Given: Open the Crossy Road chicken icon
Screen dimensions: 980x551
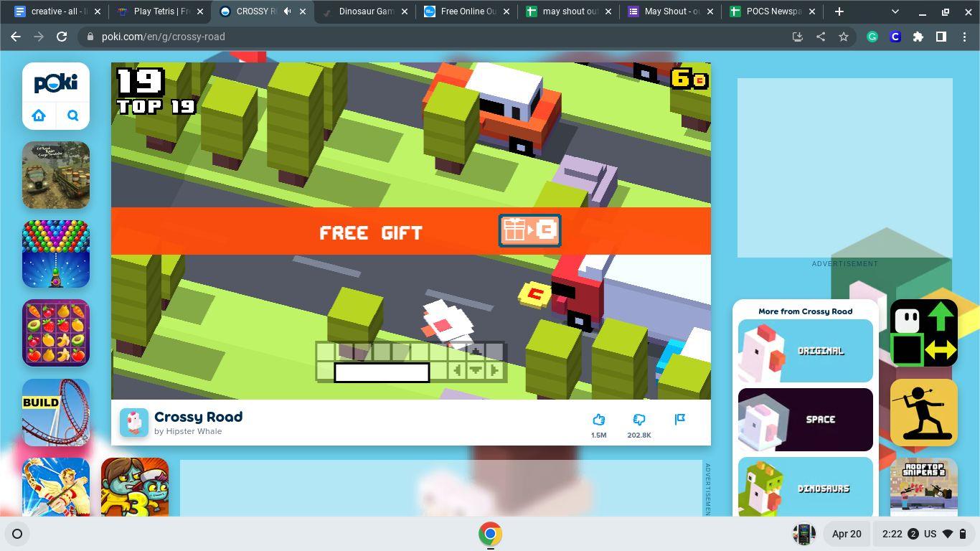Looking at the screenshot, I should coord(134,423).
